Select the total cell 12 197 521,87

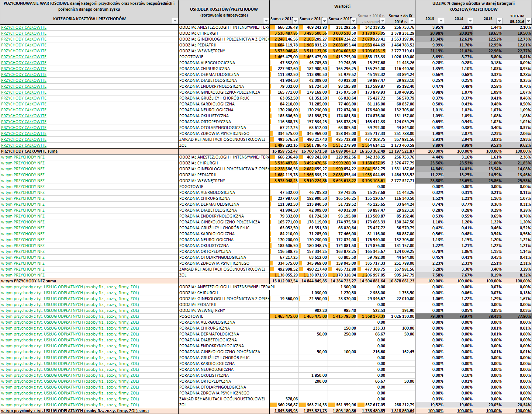tap(401, 151)
